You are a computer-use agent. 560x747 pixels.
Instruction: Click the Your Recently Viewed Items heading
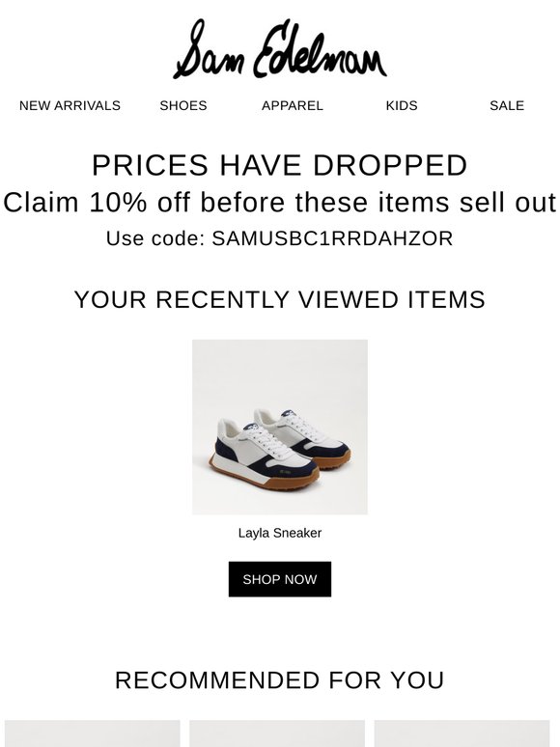tap(280, 299)
